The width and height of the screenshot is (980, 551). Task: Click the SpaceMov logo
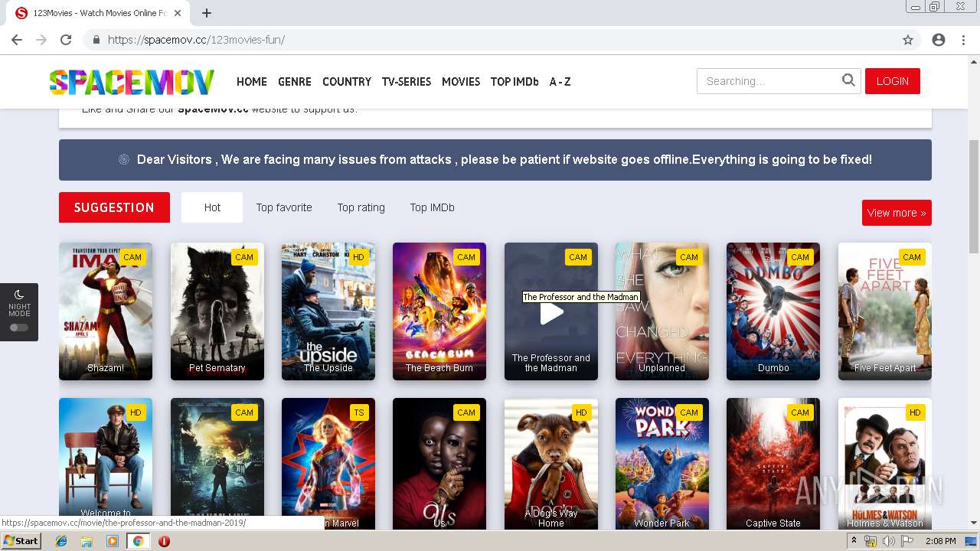click(x=132, y=82)
